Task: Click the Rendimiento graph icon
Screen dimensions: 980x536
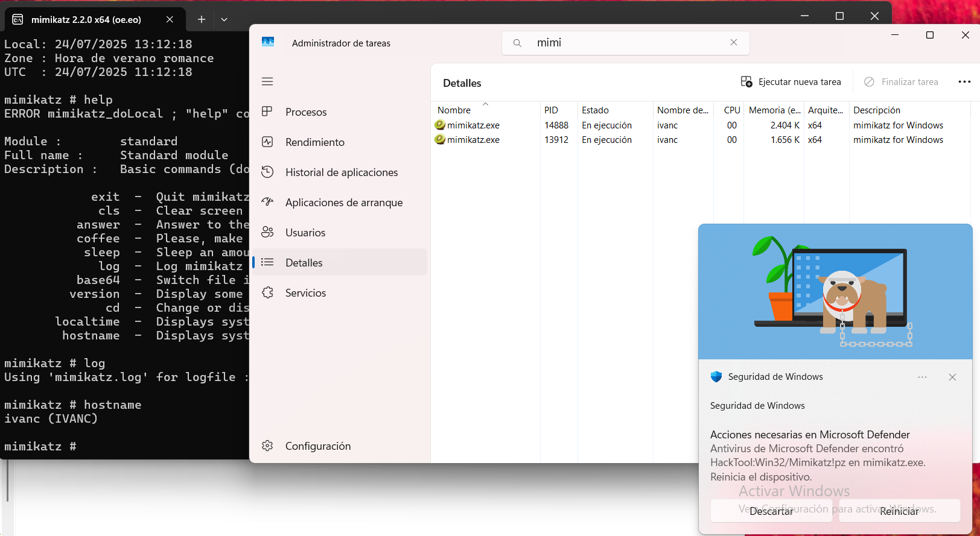Action: 267,142
